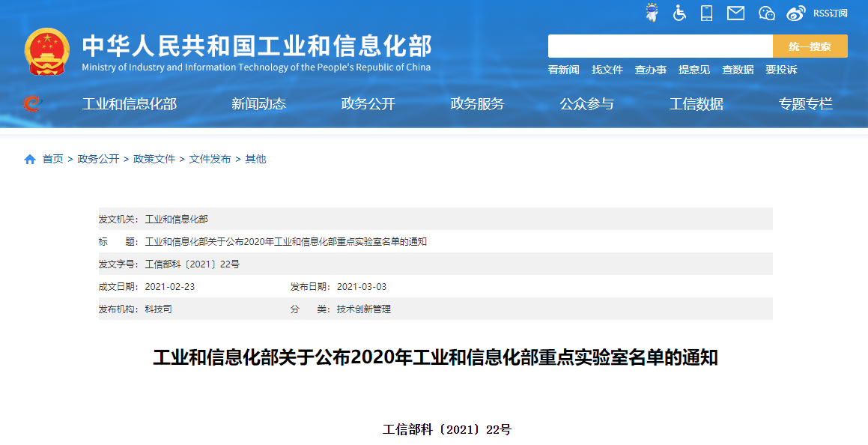Screen dimensions: 868x445
Task: Click the bold article headline
Action: click(435, 358)
